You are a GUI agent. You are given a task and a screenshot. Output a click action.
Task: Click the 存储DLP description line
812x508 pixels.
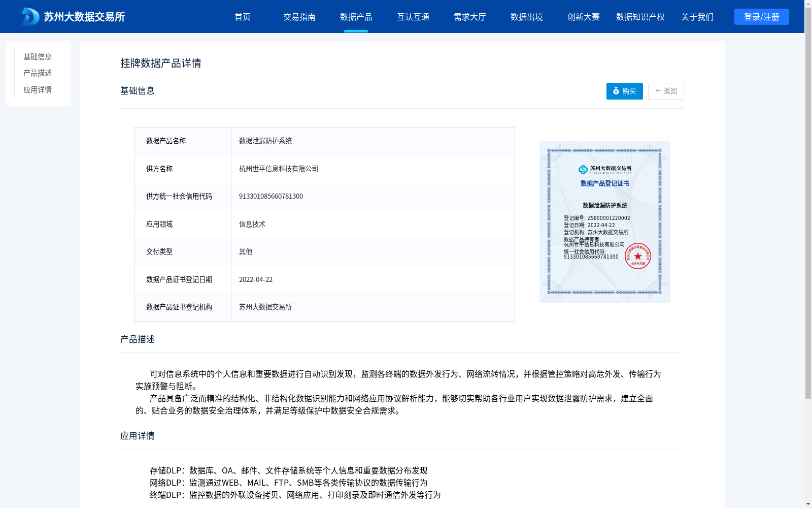click(289, 470)
